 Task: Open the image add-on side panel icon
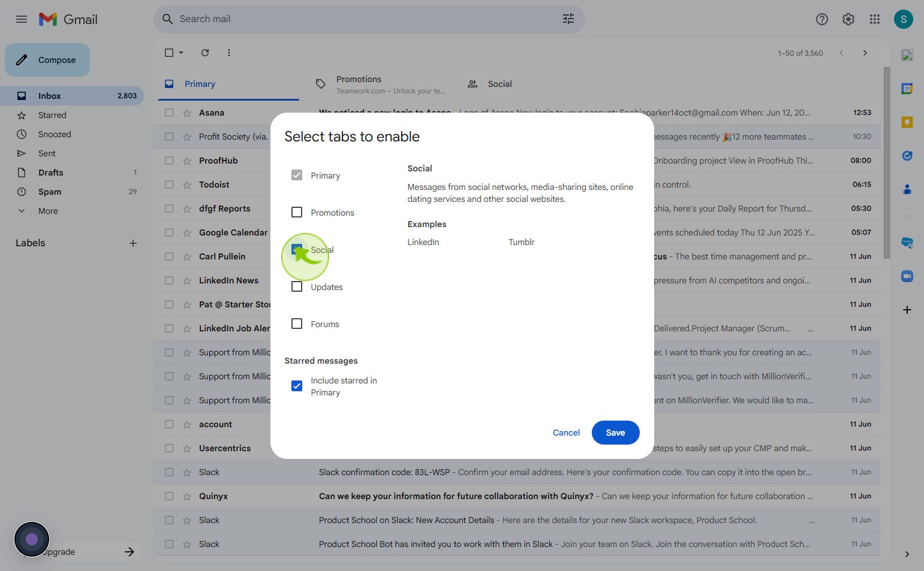click(x=907, y=55)
